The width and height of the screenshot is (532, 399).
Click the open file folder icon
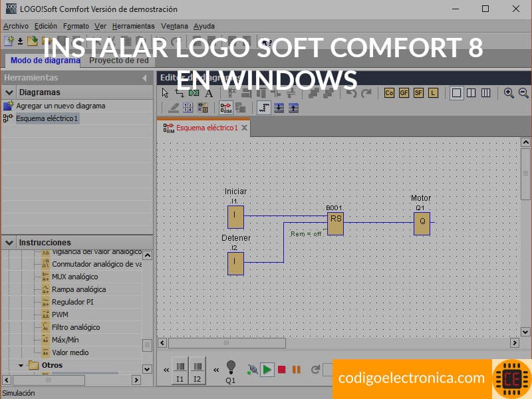32,41
